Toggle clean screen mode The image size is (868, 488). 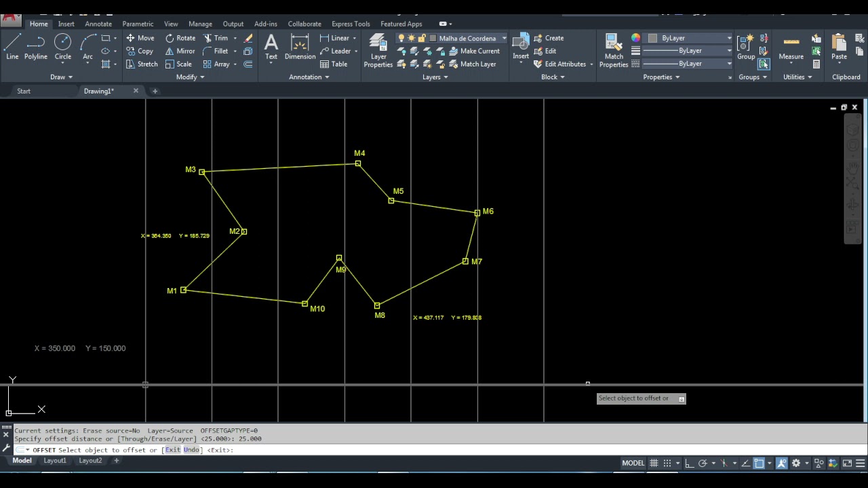(847, 463)
